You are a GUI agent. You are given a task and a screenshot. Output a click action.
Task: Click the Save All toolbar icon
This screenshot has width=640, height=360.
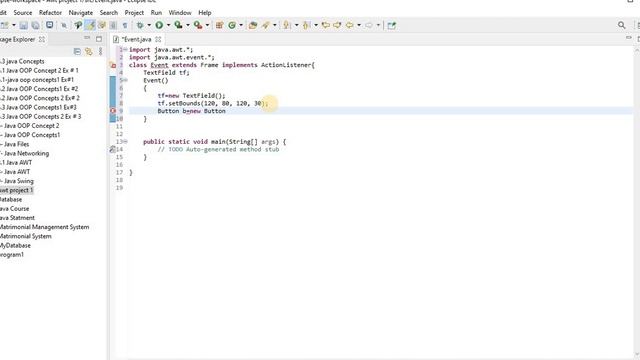pyautogui.click(x=36, y=25)
